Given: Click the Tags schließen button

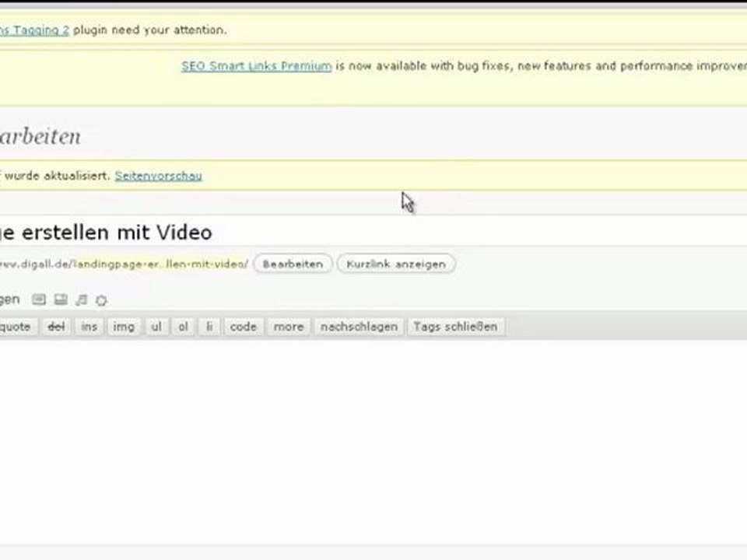Looking at the screenshot, I should 455,327.
